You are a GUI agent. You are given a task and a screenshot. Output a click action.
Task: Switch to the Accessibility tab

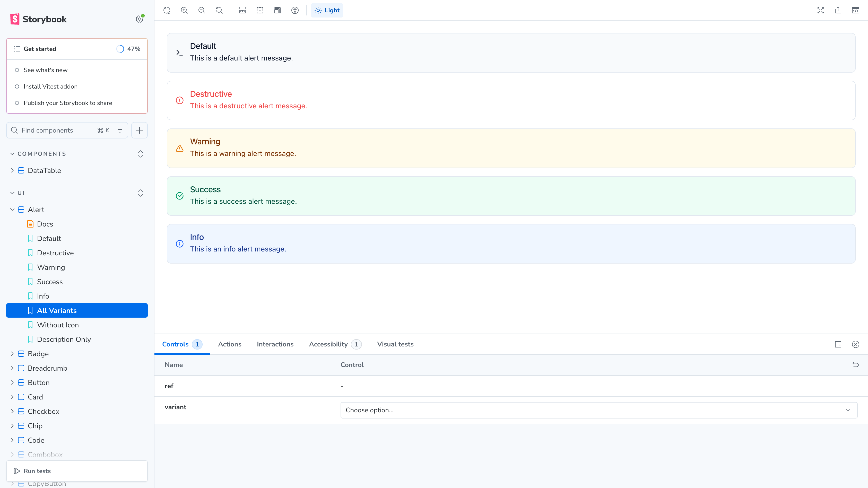coord(328,344)
